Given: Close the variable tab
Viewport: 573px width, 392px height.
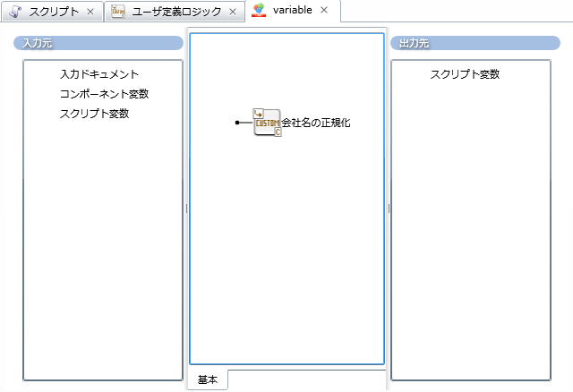Looking at the screenshot, I should click(x=324, y=10).
